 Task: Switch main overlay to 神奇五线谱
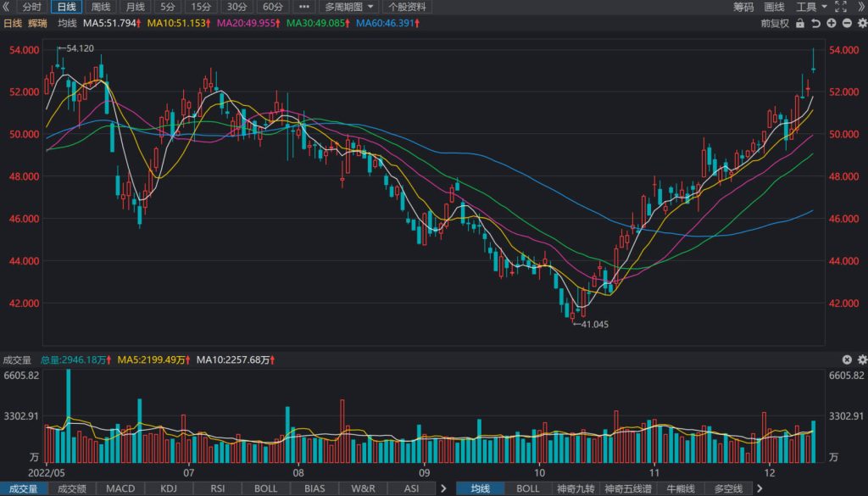click(628, 488)
